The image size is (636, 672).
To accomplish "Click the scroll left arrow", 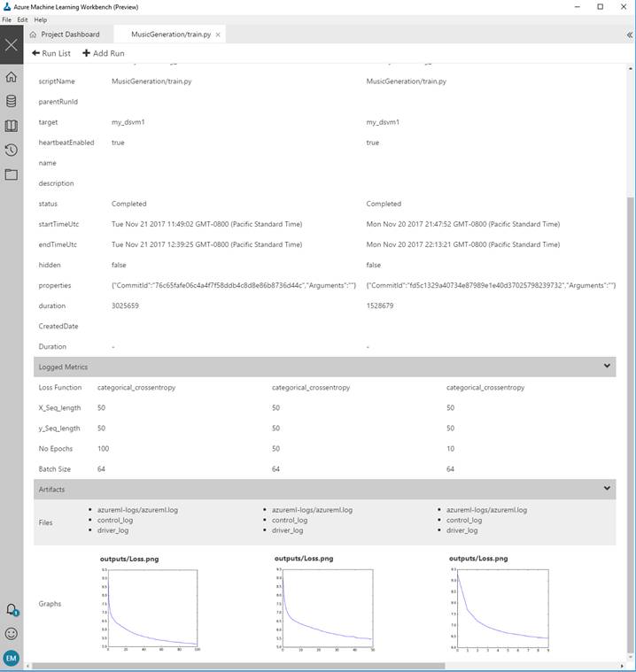I will tap(28, 666).
